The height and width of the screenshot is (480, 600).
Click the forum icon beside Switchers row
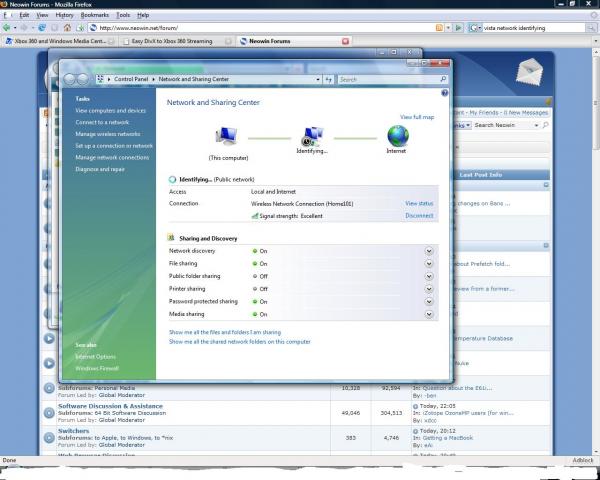pyautogui.click(x=49, y=437)
